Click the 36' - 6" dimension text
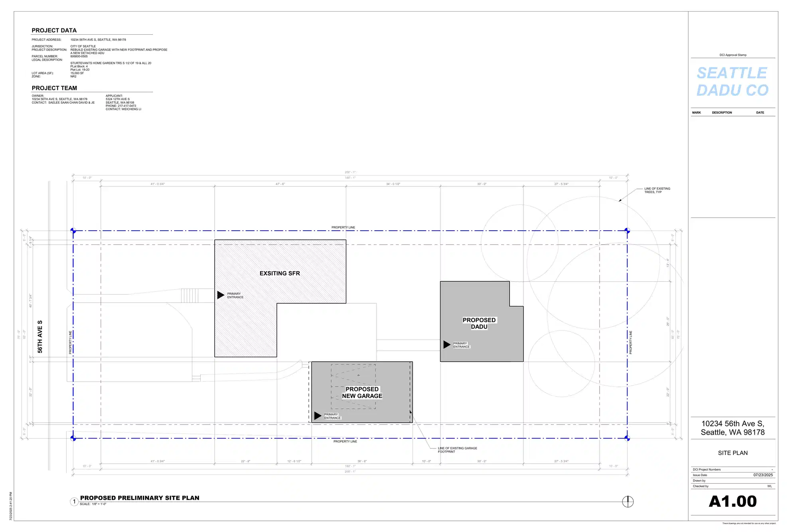 click(362, 461)
